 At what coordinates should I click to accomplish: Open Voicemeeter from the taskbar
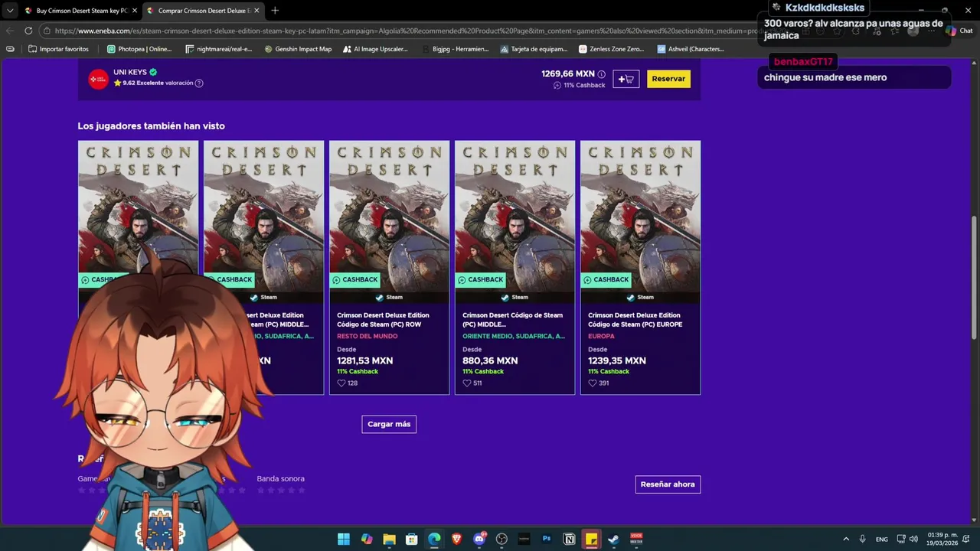[x=636, y=539]
